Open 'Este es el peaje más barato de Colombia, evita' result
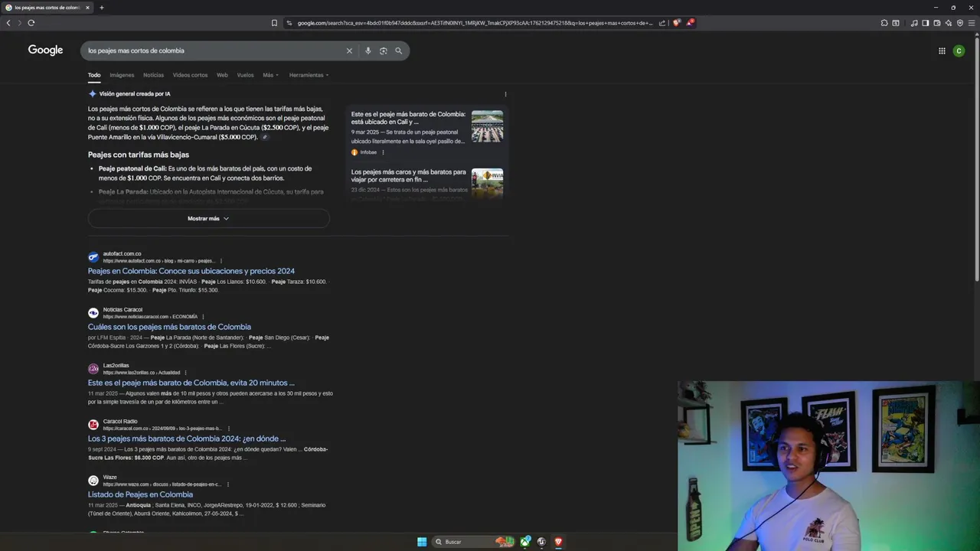The image size is (980, 551). tap(191, 383)
